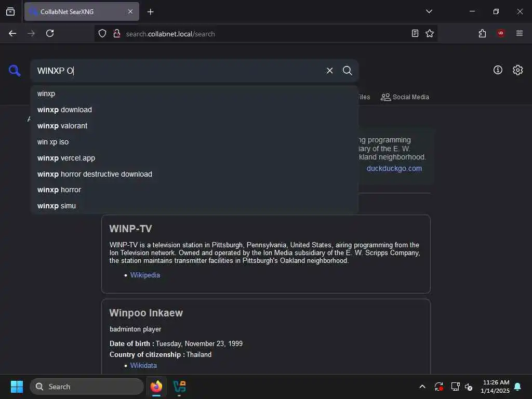
Task: Open recent browsing view icon
Action: [10, 12]
